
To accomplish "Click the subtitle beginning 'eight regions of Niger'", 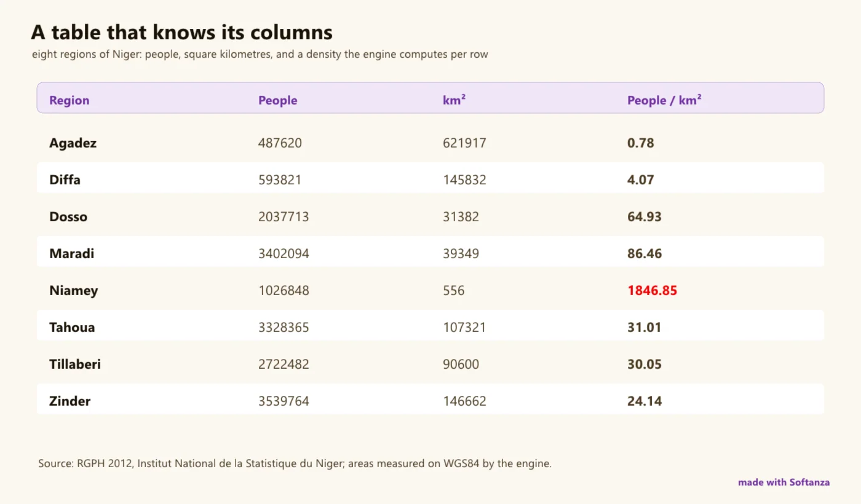I will [x=260, y=54].
